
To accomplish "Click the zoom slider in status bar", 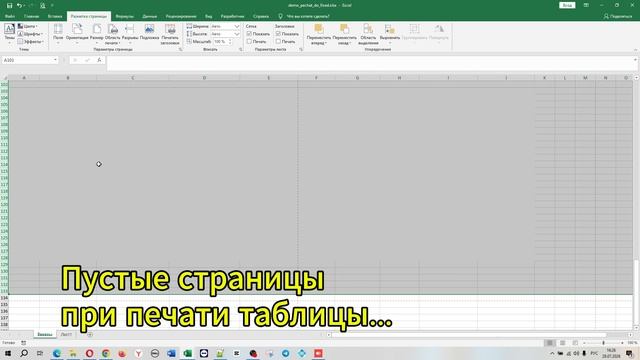I will [x=603, y=343].
